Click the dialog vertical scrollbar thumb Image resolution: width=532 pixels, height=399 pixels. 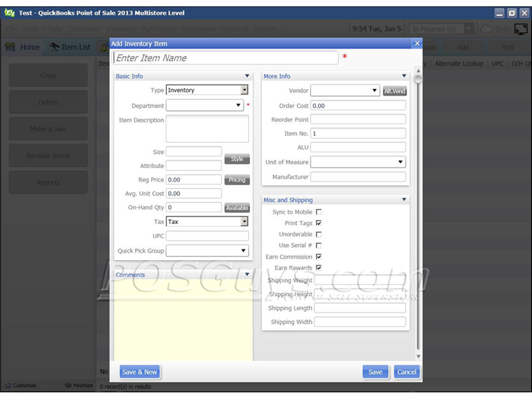418,78
